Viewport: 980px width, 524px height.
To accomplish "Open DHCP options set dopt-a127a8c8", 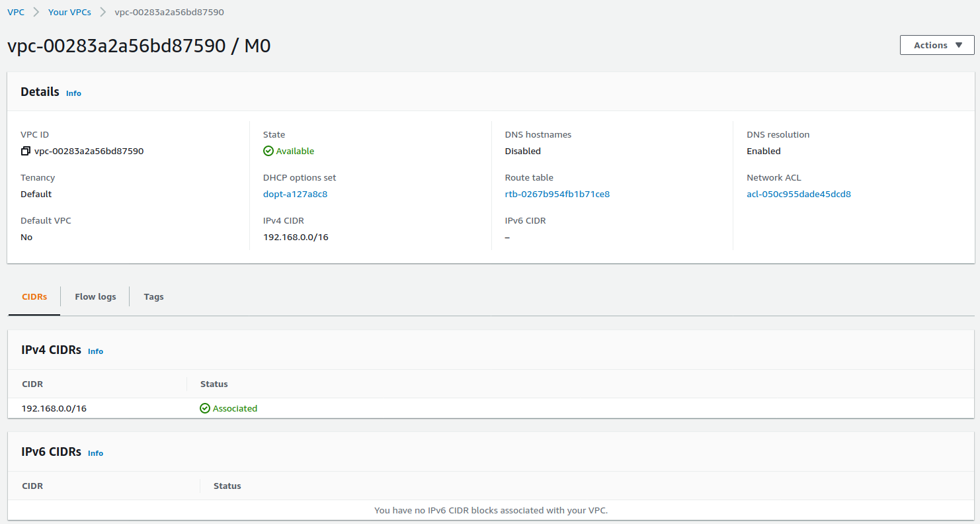I will point(295,194).
